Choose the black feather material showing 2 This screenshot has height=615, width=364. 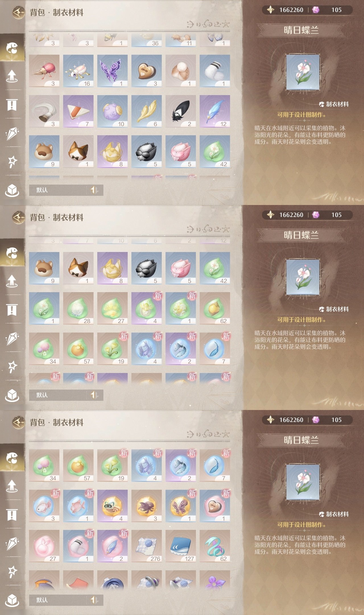(x=181, y=111)
